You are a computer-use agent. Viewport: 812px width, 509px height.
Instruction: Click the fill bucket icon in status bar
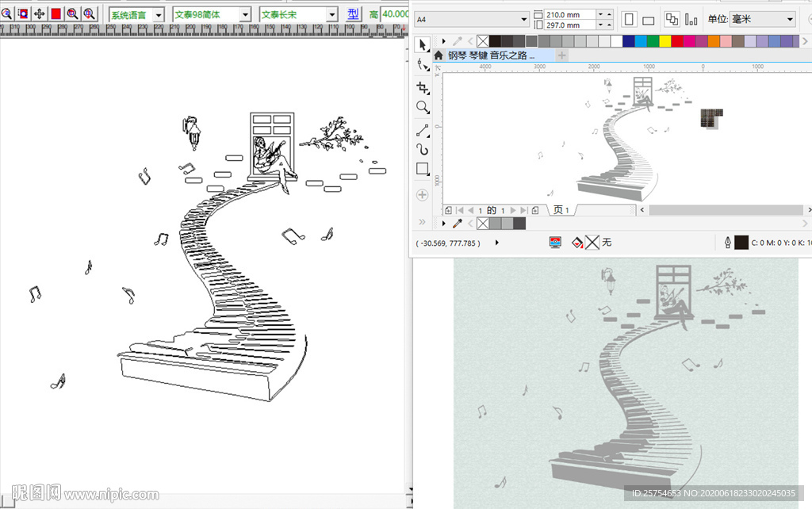[x=577, y=243]
